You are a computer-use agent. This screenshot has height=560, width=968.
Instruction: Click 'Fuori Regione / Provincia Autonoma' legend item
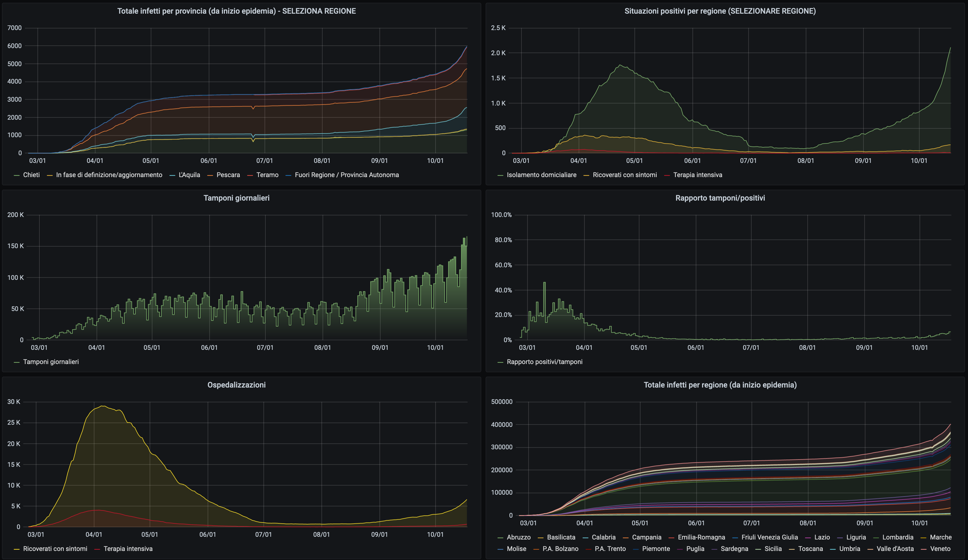346,175
